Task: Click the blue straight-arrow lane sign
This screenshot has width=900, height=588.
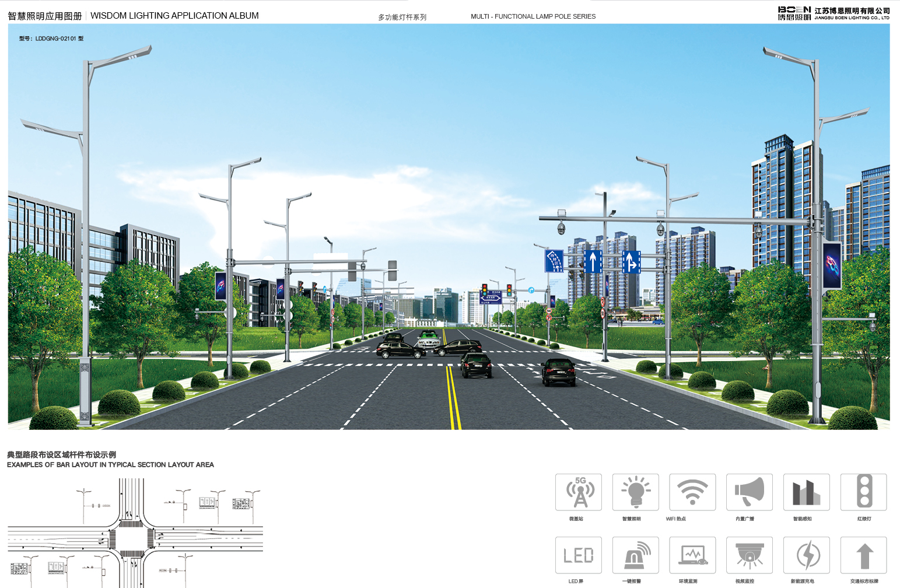Action: (x=593, y=261)
